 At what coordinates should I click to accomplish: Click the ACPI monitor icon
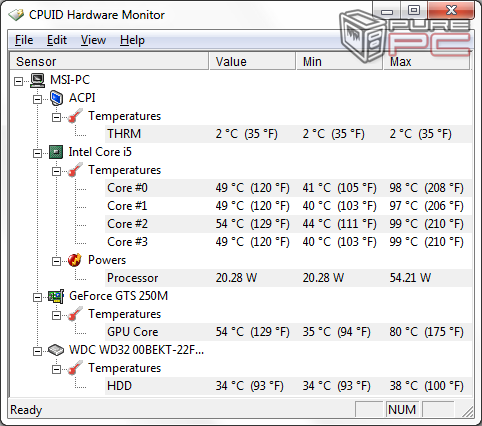coord(56,98)
